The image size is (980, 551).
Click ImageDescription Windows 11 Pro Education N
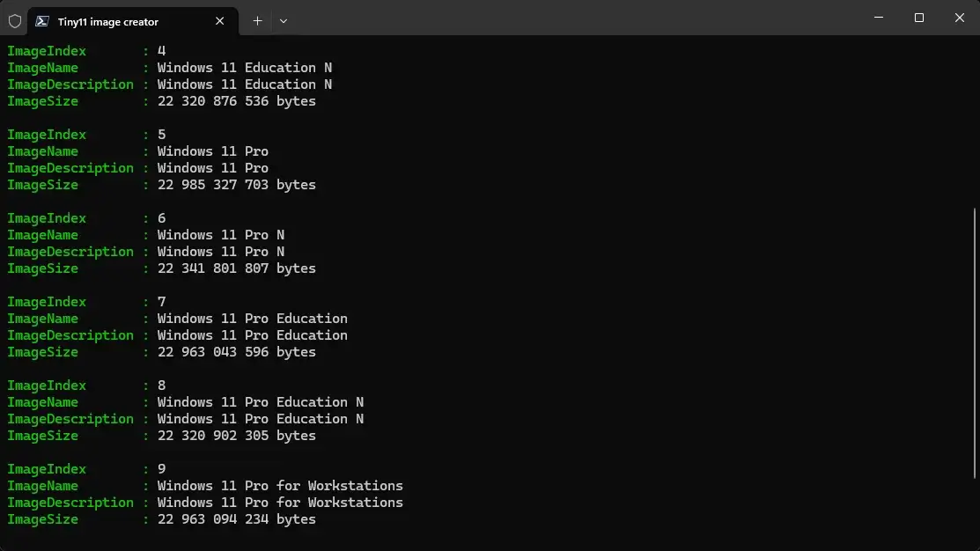tap(260, 419)
